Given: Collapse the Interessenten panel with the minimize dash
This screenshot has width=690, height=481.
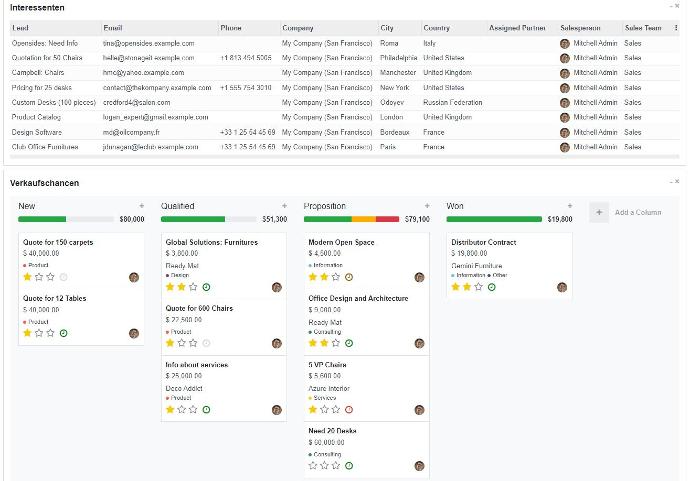Looking at the screenshot, I should tap(671, 6).
